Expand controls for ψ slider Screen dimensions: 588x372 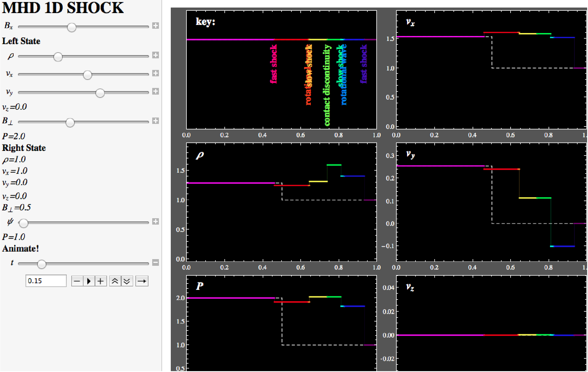[x=156, y=221]
